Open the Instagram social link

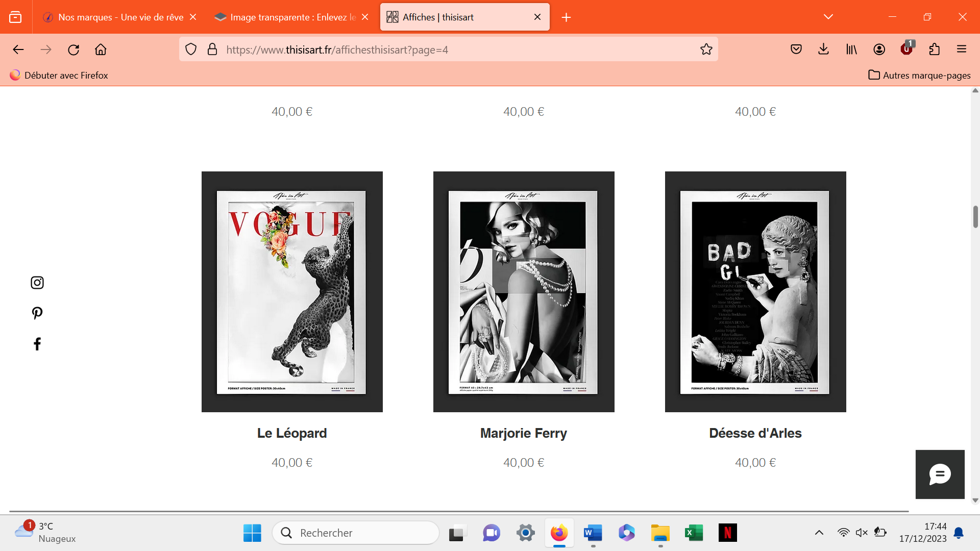coord(37,283)
